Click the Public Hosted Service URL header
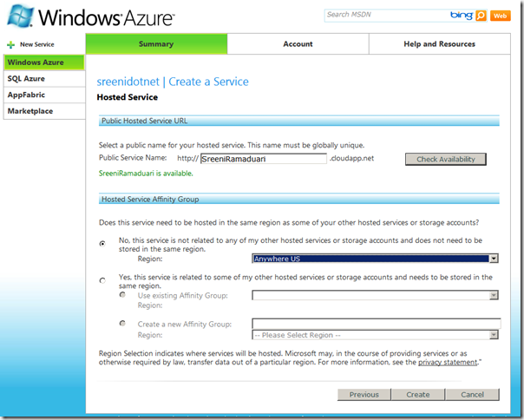 click(299, 121)
